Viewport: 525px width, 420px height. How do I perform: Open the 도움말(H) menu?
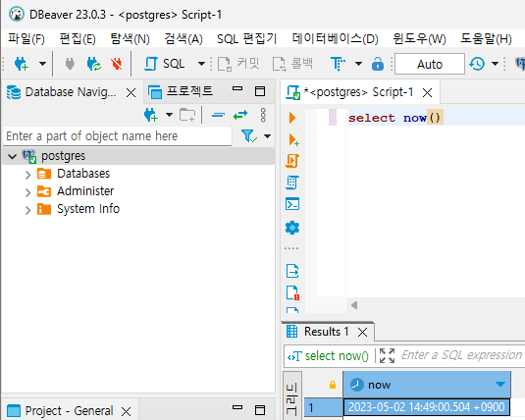click(x=486, y=39)
